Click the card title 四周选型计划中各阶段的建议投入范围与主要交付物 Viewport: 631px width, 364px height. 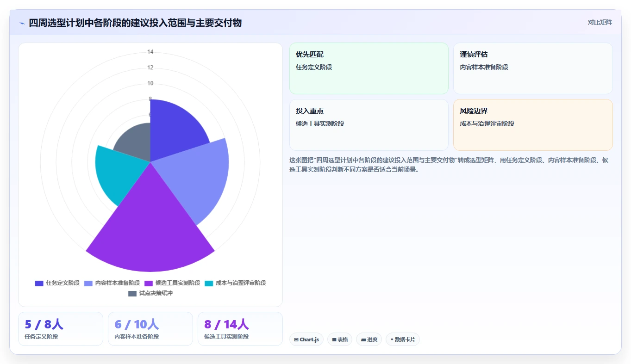[x=135, y=23]
